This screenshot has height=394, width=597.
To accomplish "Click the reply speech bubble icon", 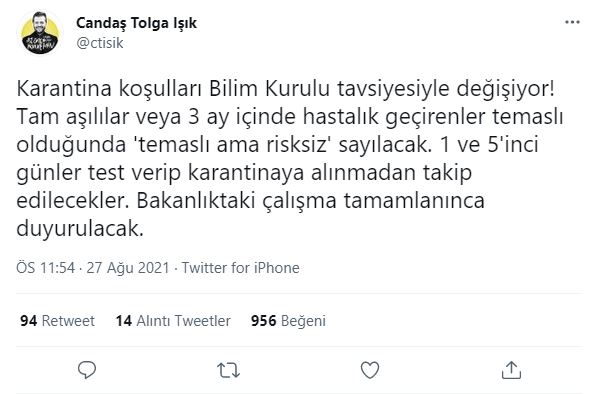I will (x=87, y=370).
